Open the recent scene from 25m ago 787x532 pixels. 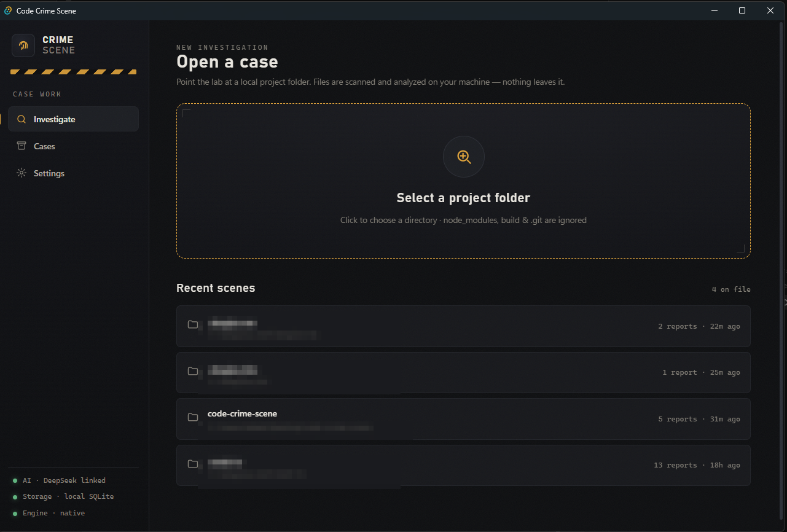[x=463, y=372]
